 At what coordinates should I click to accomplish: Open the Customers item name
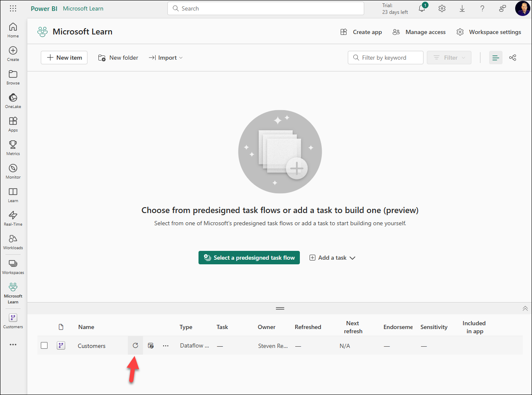point(92,346)
